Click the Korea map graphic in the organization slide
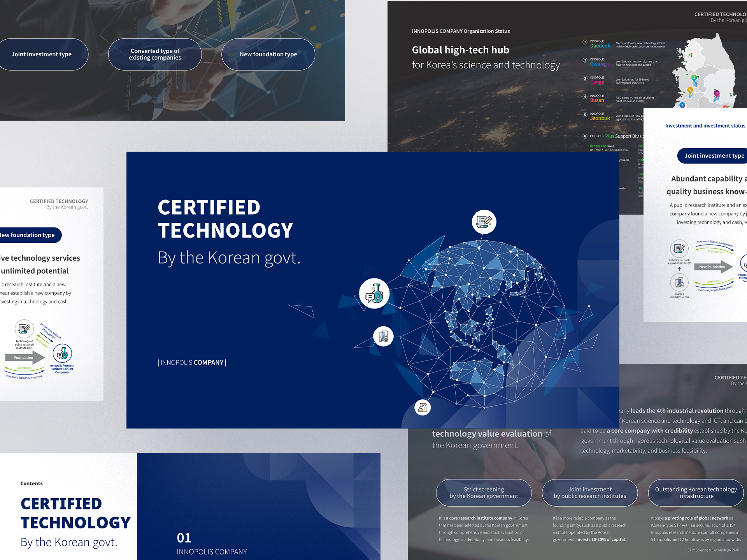Viewport: 747px width, 560px height. [x=705, y=71]
